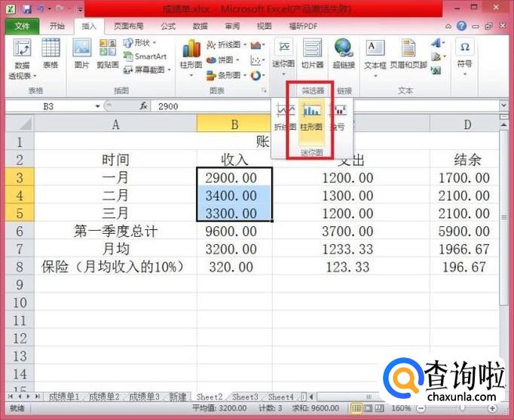Click the Insert Function fx button

(144, 106)
